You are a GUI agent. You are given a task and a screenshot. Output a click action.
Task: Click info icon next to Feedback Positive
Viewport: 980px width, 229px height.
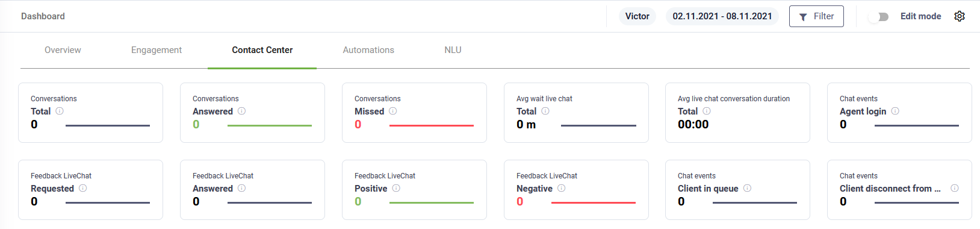(x=396, y=188)
